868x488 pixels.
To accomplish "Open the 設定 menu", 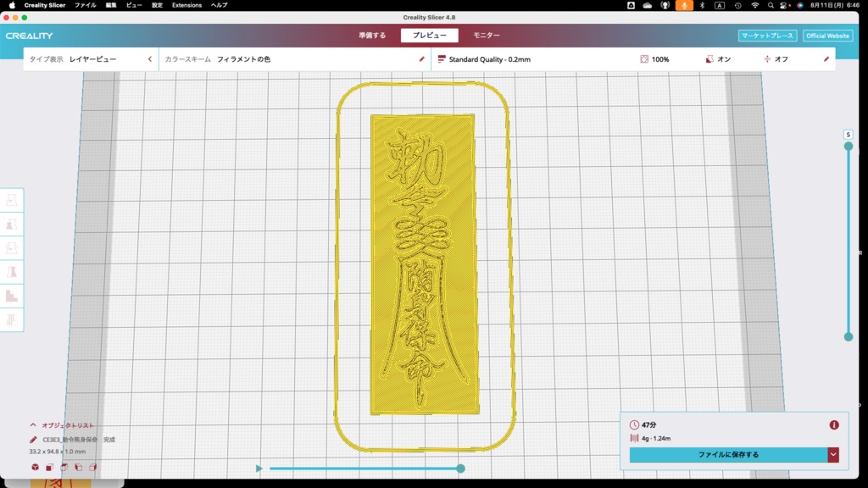I will (157, 5).
